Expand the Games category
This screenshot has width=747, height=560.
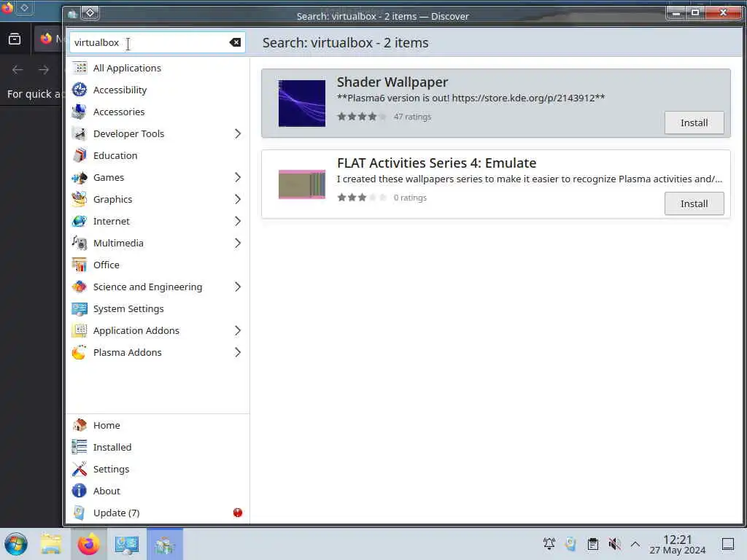pos(238,178)
